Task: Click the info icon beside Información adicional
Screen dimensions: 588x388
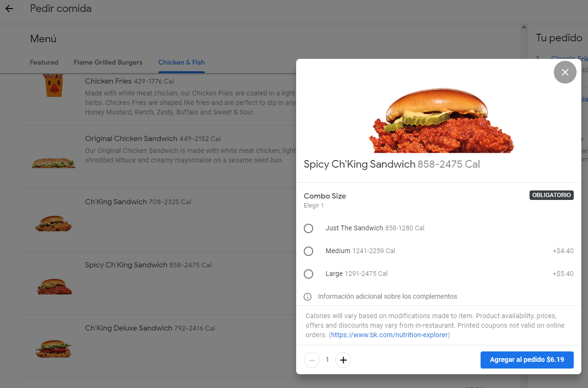Action: [x=308, y=297]
